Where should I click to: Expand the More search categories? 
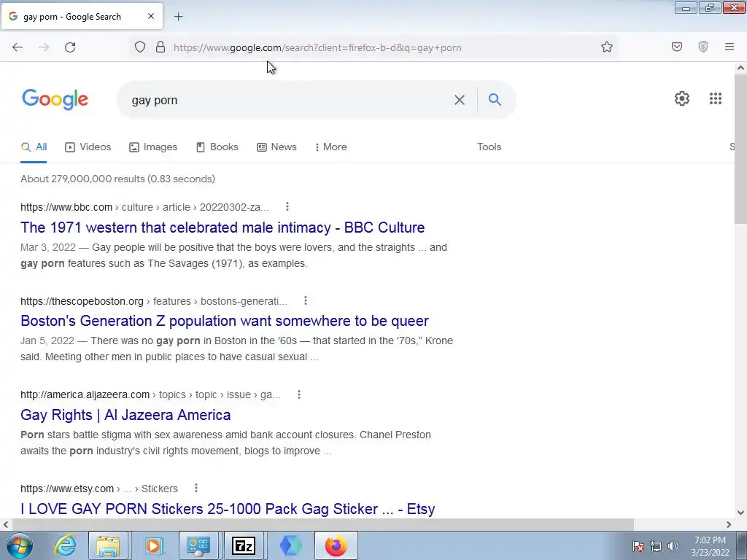pyautogui.click(x=330, y=147)
